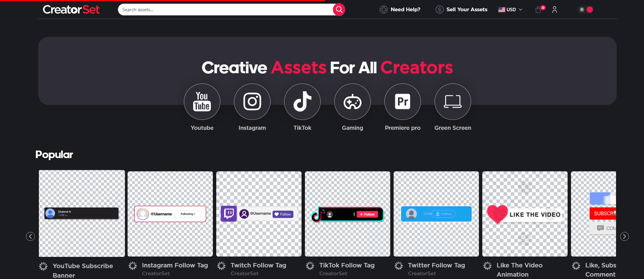Click the Like, Subs Comment title
The image size is (644, 279).
click(600, 269)
